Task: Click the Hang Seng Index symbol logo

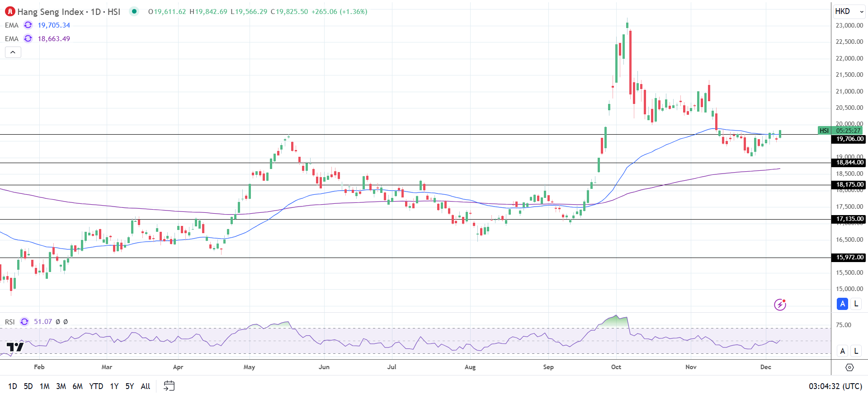Action: click(10, 12)
